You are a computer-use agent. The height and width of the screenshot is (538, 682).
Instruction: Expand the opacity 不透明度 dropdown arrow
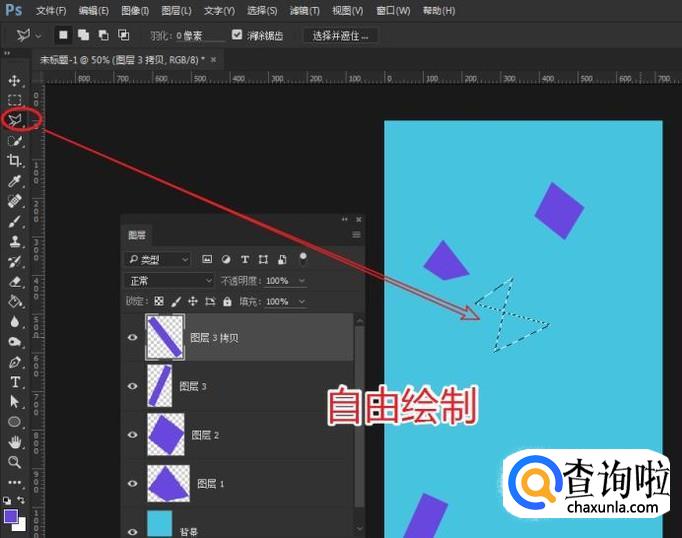[302, 281]
